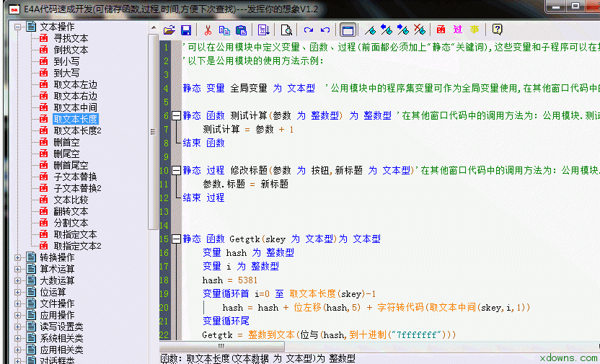
Task: Select 倒找文本 in the function tree
Action: coord(71,50)
